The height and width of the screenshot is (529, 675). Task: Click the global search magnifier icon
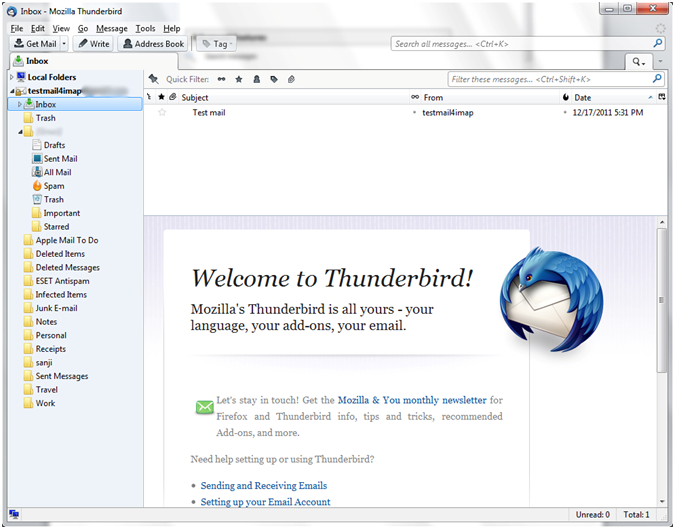click(x=657, y=43)
